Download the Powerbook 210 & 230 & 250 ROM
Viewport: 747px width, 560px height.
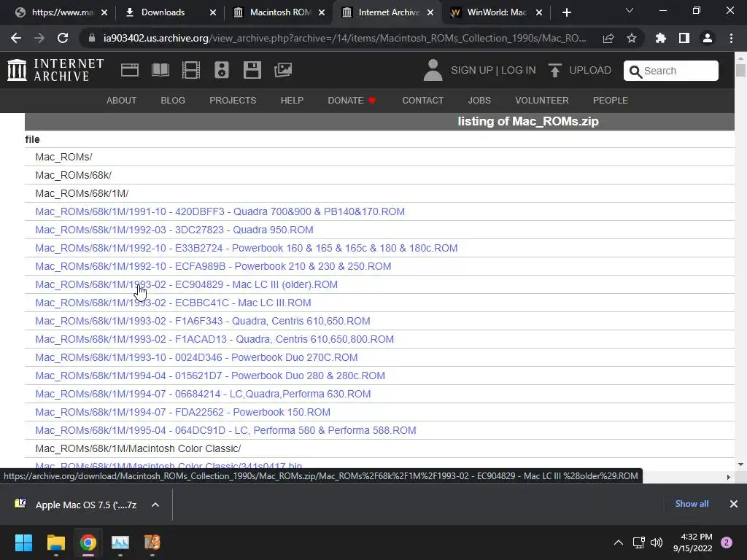[x=213, y=266]
